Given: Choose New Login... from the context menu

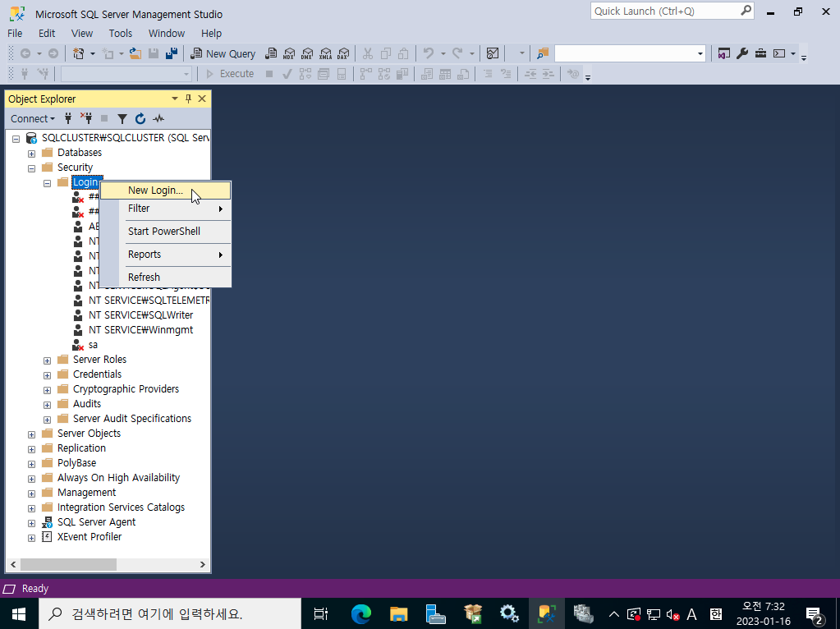Looking at the screenshot, I should 166,191.
